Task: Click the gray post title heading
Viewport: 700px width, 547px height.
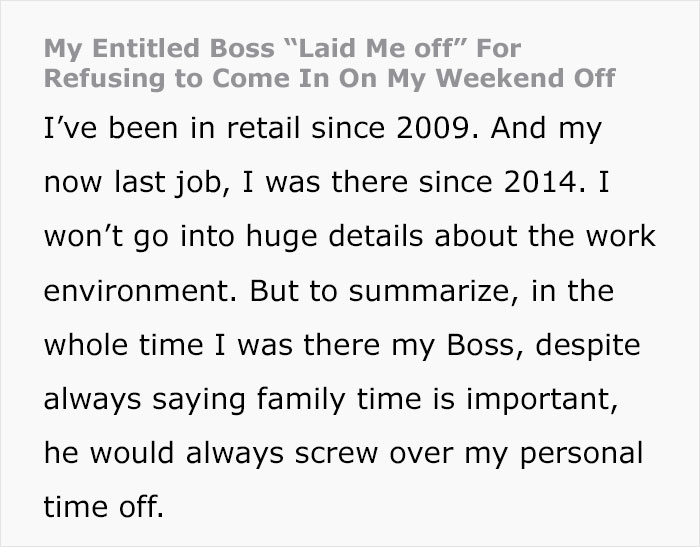Action: pyautogui.click(x=330, y=62)
